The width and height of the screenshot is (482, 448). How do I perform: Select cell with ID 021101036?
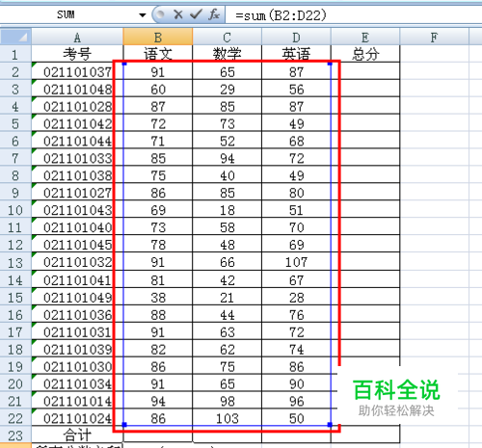[x=77, y=315]
